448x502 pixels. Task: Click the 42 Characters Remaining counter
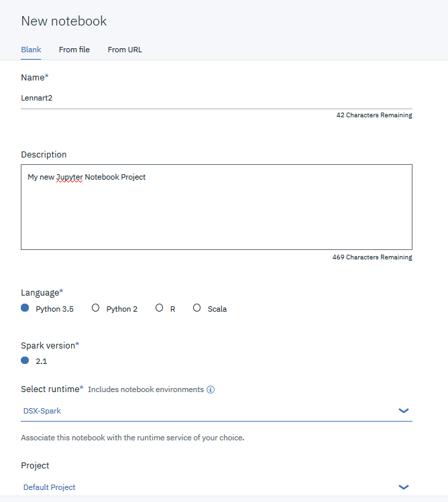click(374, 115)
